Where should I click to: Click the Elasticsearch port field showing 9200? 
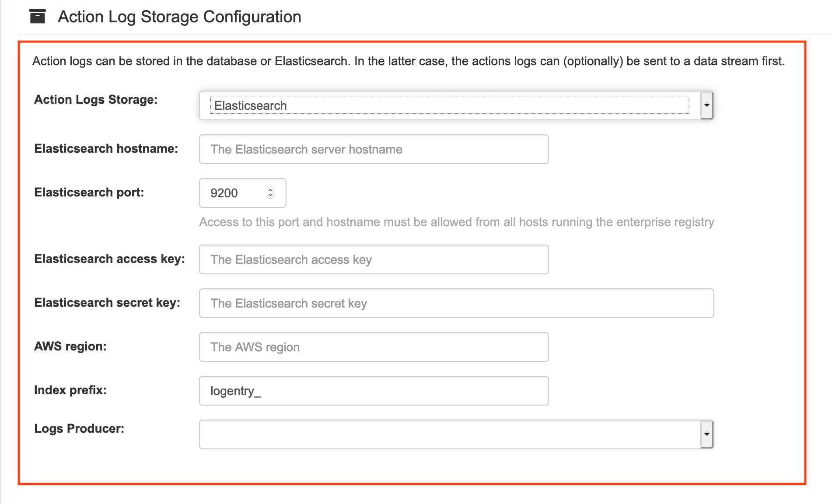(243, 193)
